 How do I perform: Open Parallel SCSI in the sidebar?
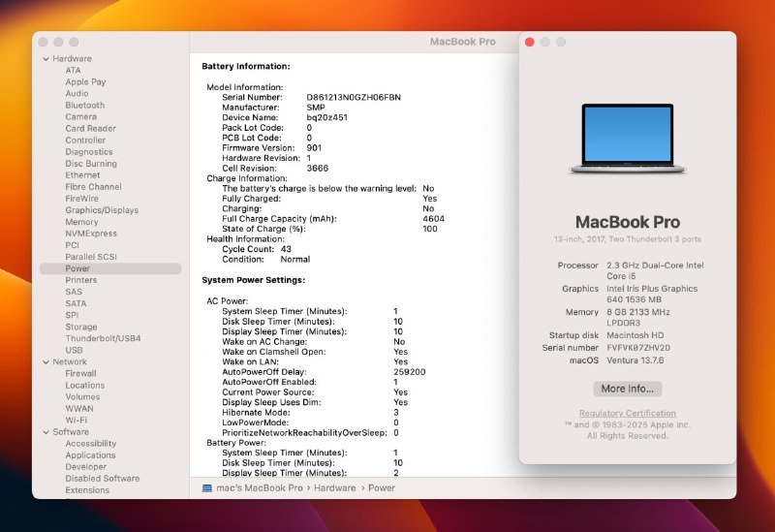[x=91, y=257]
